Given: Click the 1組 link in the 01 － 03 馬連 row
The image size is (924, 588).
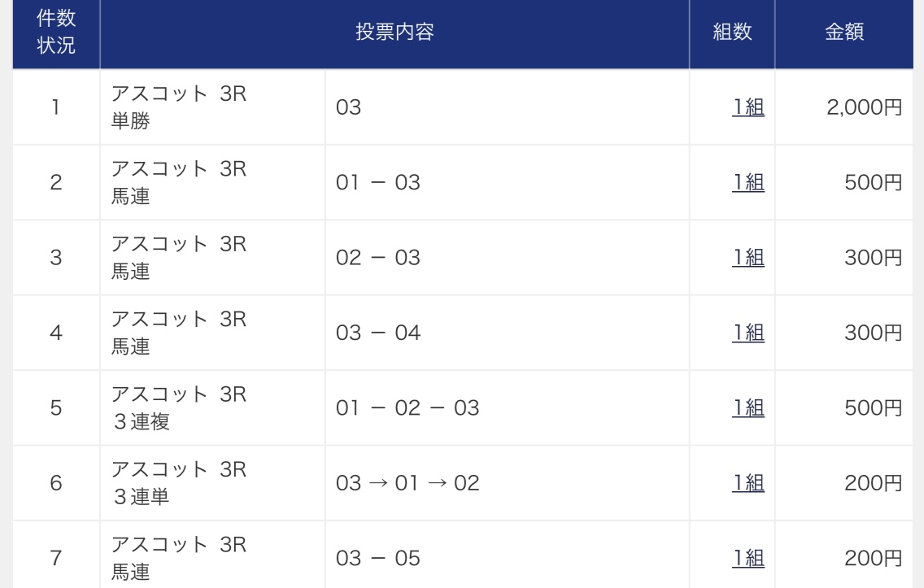Looking at the screenshot, I should (x=748, y=183).
